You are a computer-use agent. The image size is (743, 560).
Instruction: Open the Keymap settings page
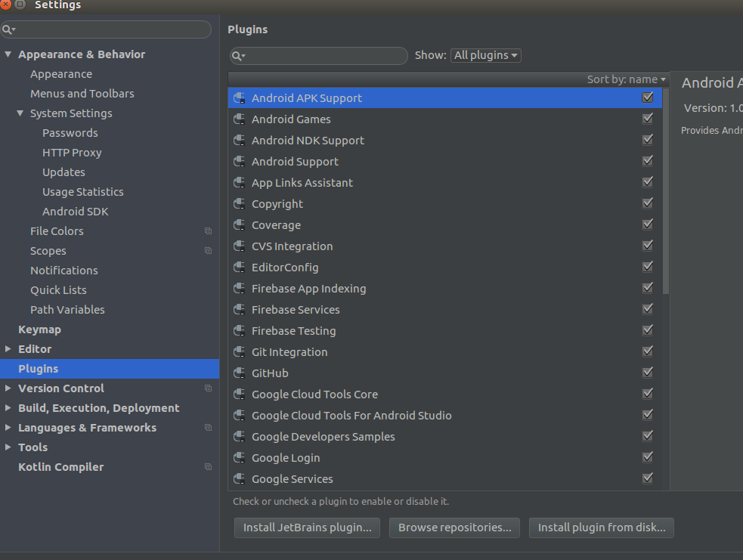[x=40, y=330]
